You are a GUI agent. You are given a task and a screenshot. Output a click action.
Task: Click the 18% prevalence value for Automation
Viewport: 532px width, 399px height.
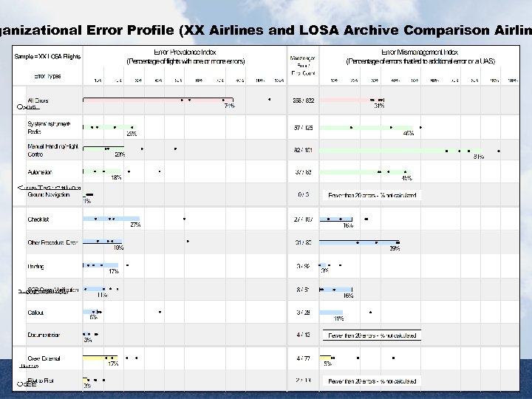click(x=116, y=177)
